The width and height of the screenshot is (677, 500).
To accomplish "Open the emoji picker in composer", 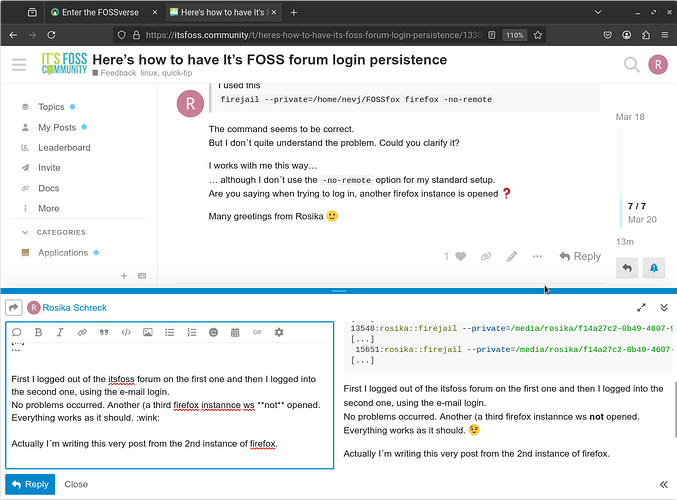I will pyautogui.click(x=213, y=332).
